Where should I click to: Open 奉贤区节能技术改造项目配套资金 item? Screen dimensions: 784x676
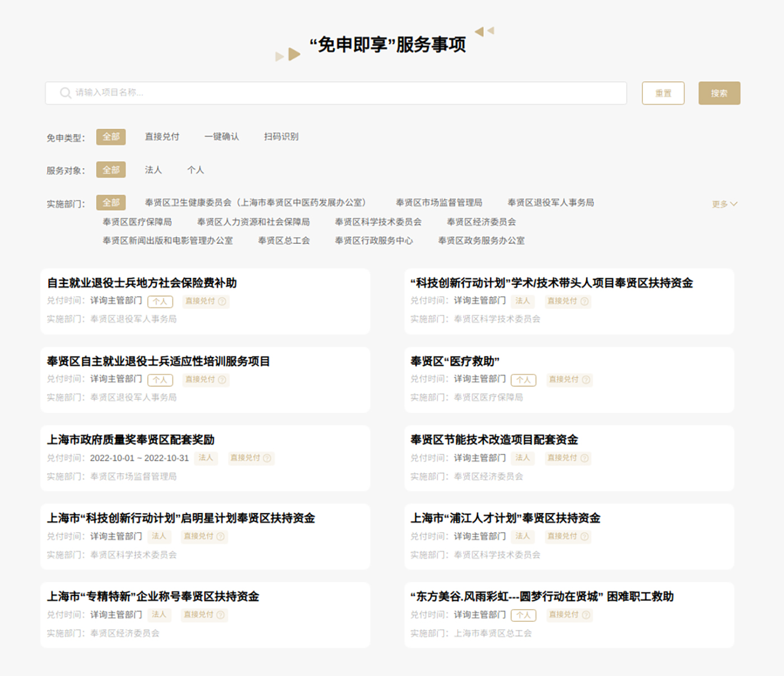coord(494,440)
